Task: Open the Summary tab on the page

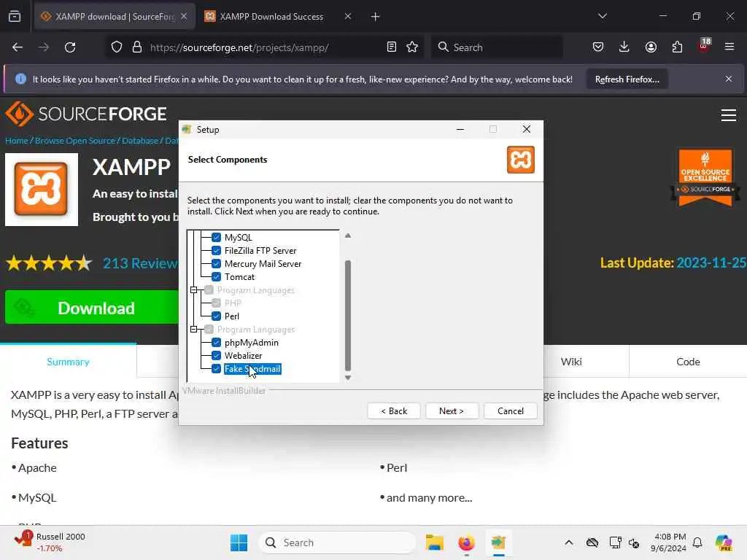Action: (x=68, y=362)
